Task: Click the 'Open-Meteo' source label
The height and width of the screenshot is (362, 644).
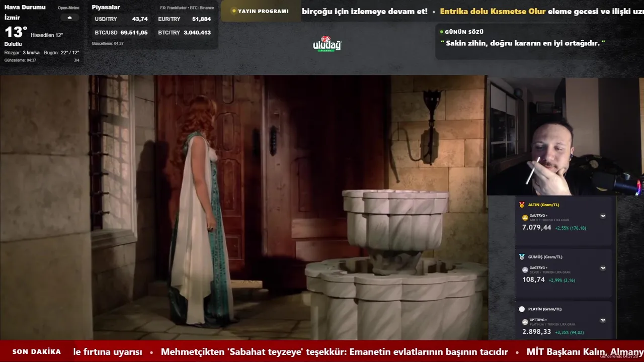Action: (68, 8)
